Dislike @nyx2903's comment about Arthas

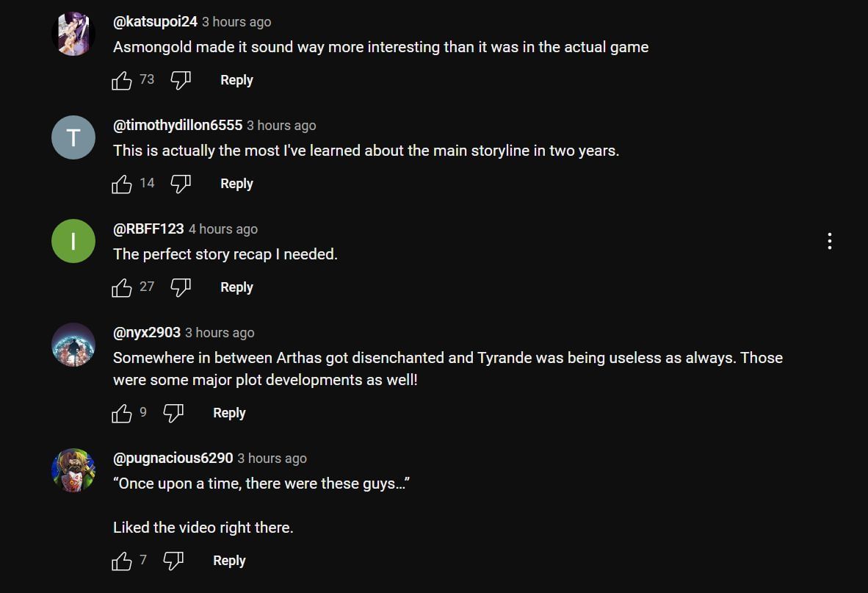click(173, 414)
